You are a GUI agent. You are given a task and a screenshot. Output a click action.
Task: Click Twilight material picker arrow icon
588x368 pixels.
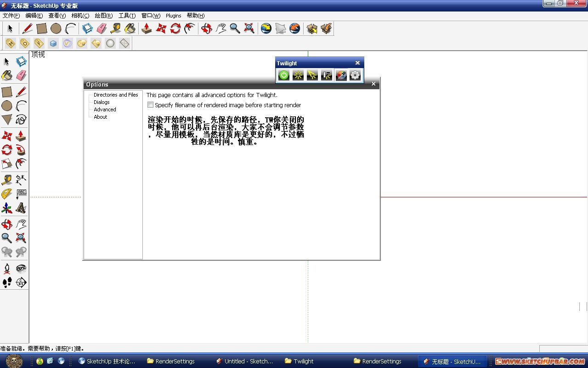[x=312, y=75]
